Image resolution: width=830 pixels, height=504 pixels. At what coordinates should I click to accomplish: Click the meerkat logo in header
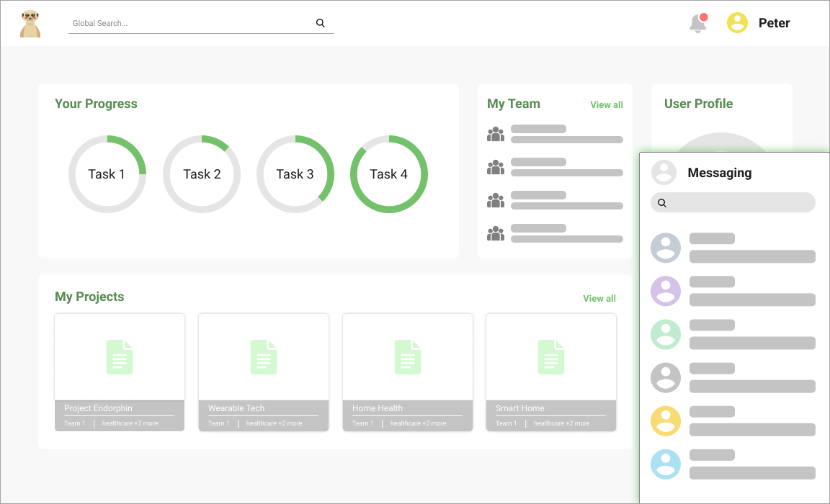30,24
